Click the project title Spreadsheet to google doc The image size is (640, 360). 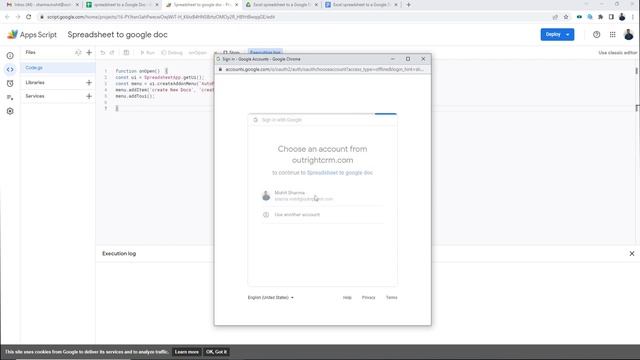118,35
